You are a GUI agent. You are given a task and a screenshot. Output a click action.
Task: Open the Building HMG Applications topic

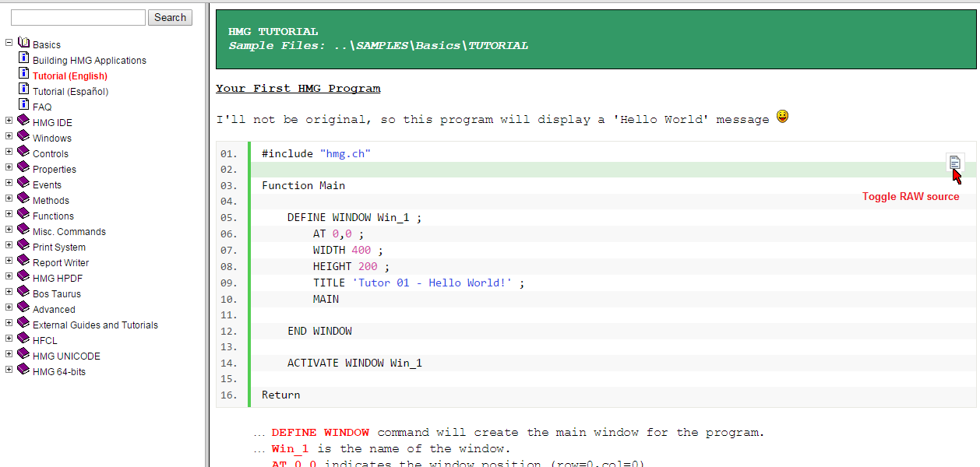tap(90, 61)
